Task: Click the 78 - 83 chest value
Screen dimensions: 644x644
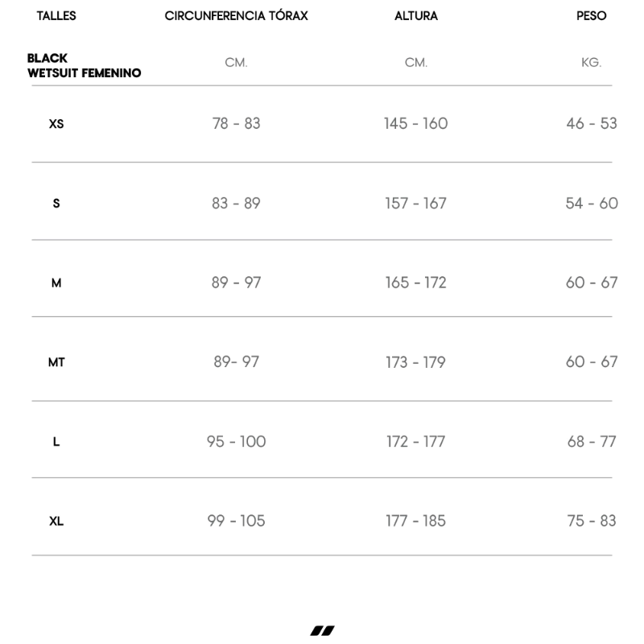Action: pyautogui.click(x=236, y=123)
